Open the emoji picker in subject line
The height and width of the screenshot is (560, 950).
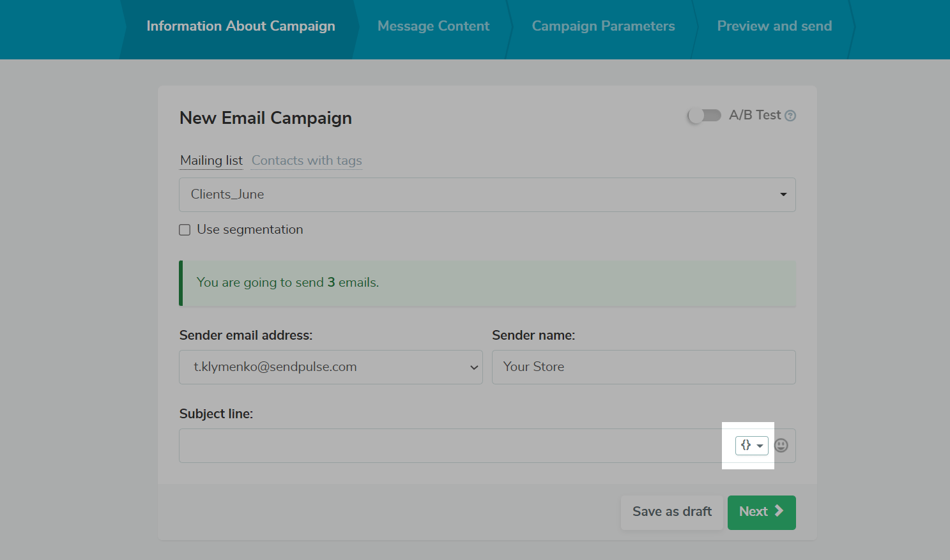click(x=781, y=446)
